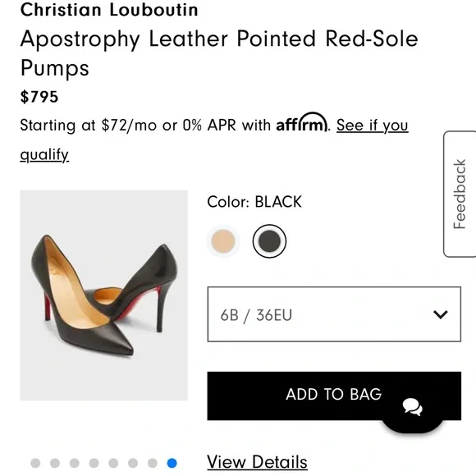Click the Christian Louboutin brand name
Image resolution: width=476 pixels, height=476 pixels.
point(109,9)
